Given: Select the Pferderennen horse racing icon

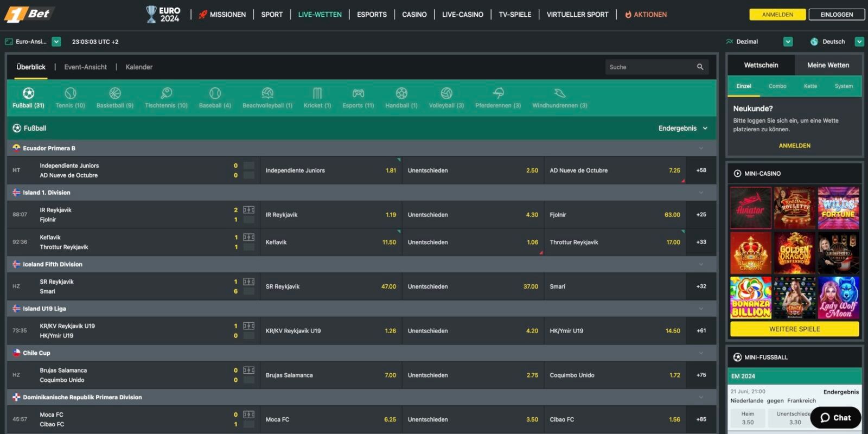Looking at the screenshot, I should 497,93.
